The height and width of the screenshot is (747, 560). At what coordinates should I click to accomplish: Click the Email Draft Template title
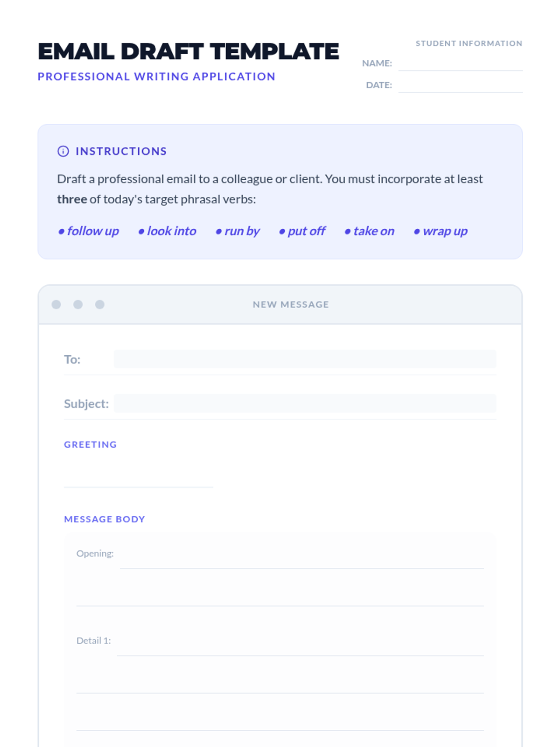(x=188, y=51)
